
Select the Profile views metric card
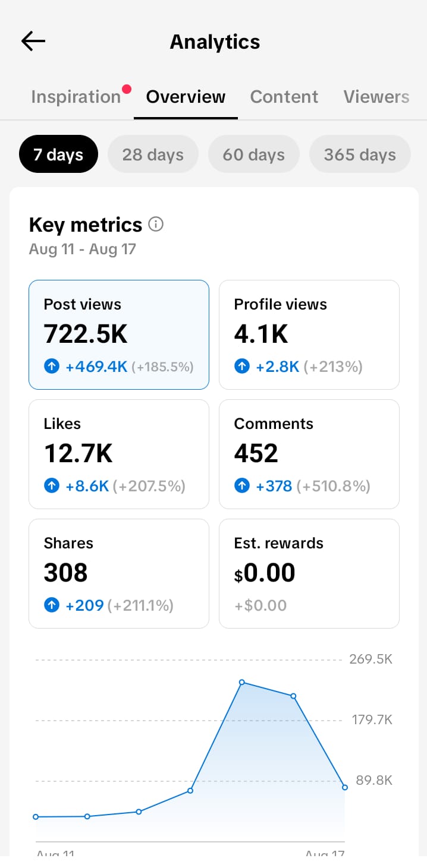(309, 334)
